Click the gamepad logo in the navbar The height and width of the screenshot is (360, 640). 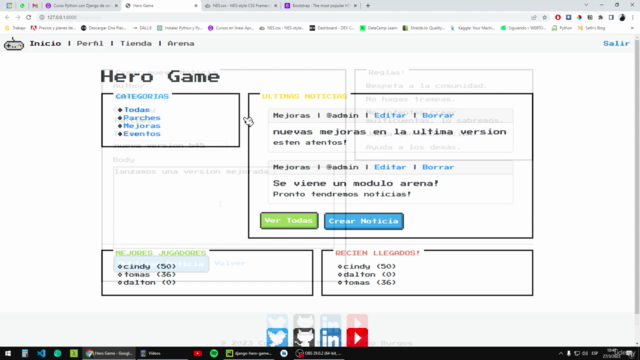[x=14, y=44]
